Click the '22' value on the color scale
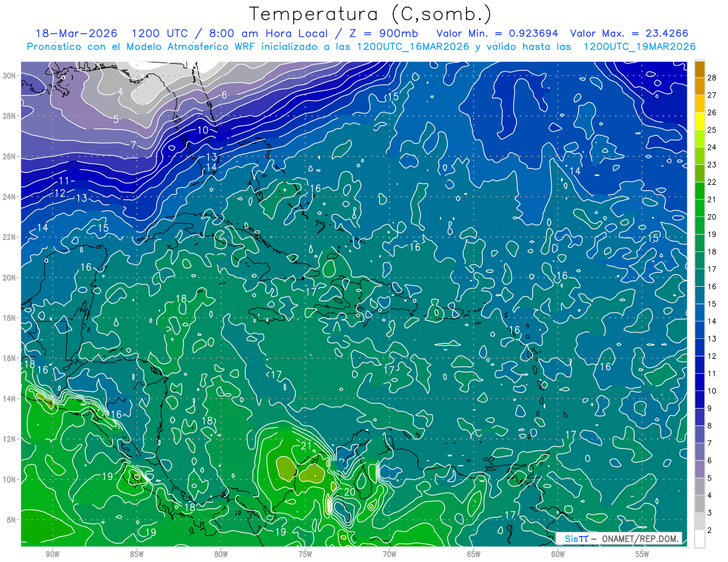This screenshot has height=562, width=728. pyautogui.click(x=712, y=182)
